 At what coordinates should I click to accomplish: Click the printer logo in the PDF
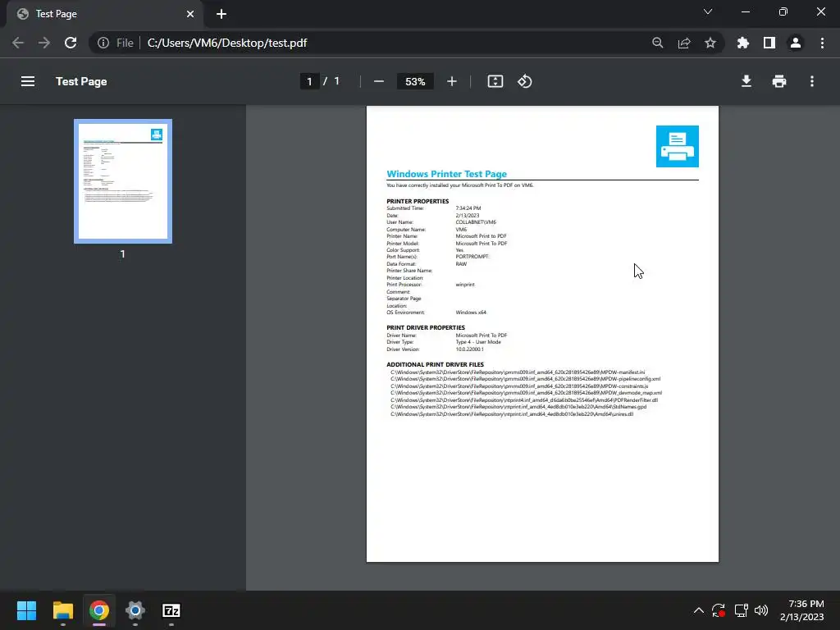(x=677, y=146)
